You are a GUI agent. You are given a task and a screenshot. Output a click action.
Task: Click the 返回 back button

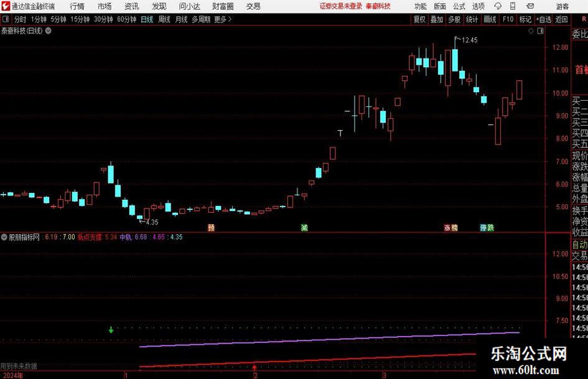click(x=561, y=19)
